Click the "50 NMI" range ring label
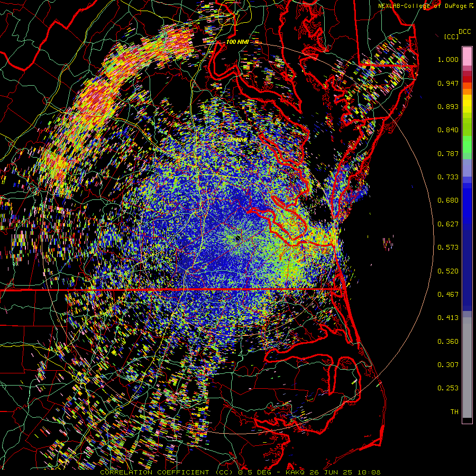 point(237,140)
